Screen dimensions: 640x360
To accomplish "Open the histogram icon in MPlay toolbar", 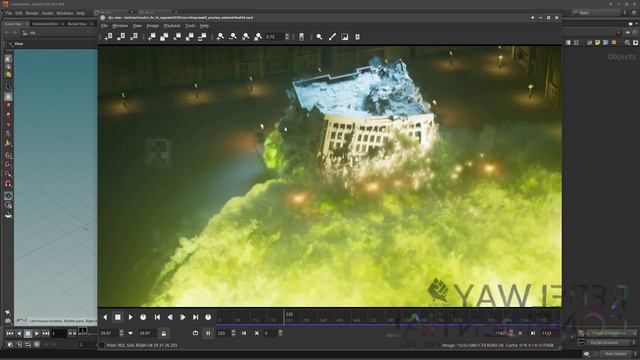I will click(345, 37).
